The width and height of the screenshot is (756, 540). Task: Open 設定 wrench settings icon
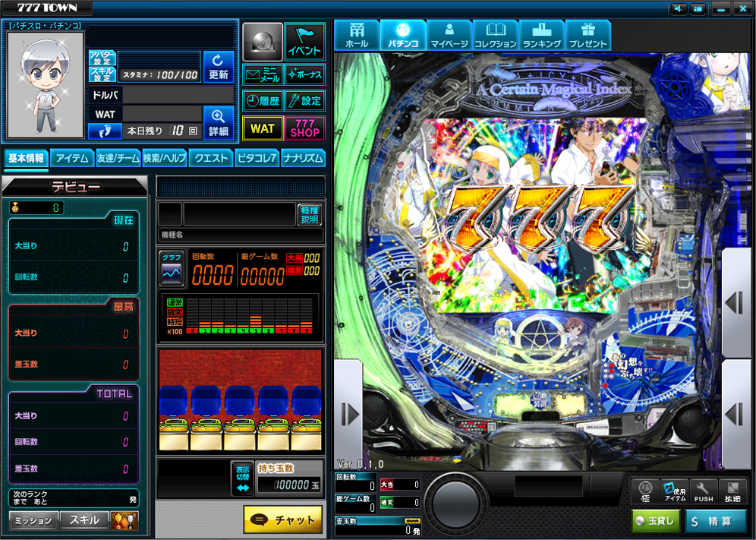point(304,100)
